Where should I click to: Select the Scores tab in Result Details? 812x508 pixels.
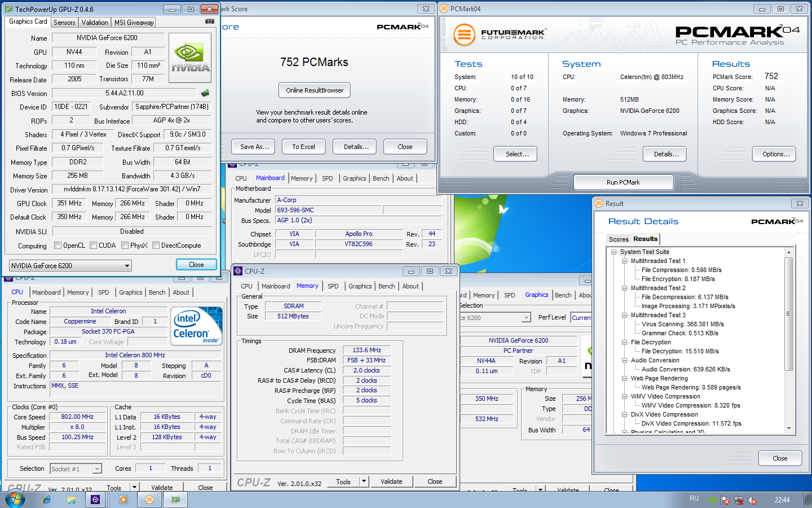619,239
